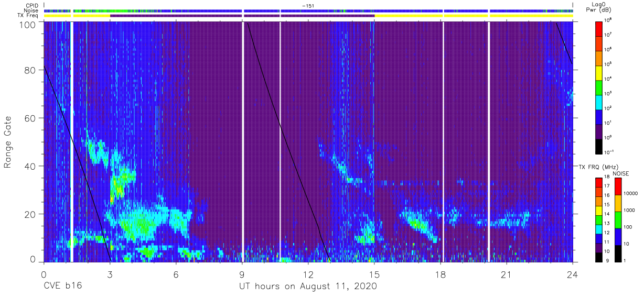Click the yellow segment of TX FRQ colorbar

599,210
